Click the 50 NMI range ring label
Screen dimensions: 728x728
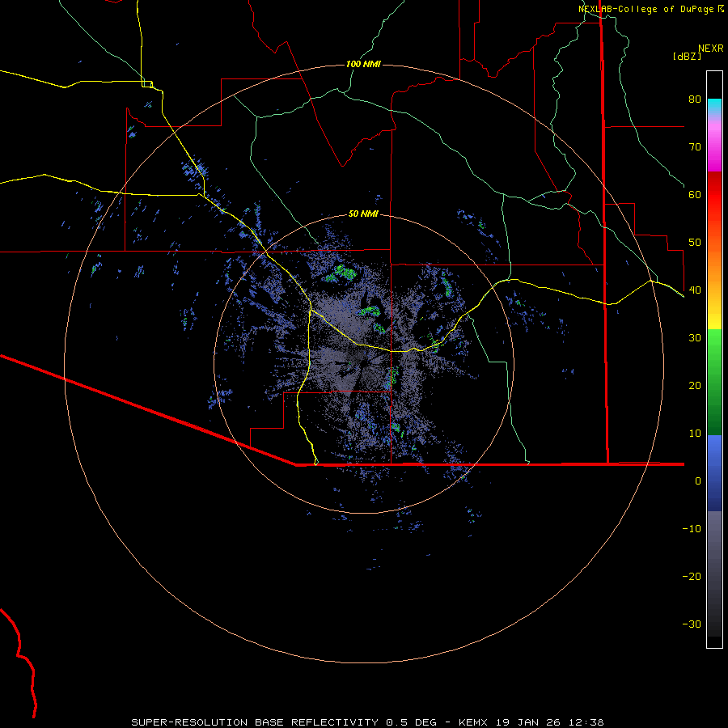click(363, 214)
